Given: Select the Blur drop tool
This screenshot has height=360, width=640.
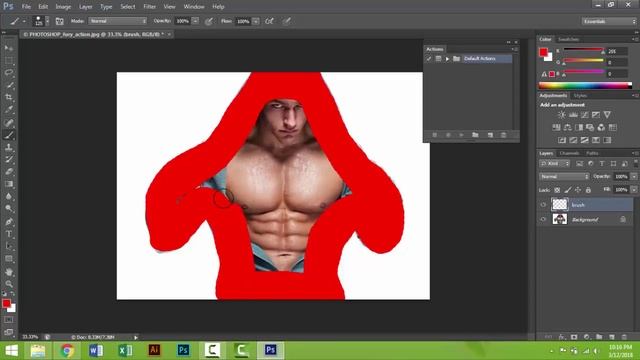Looking at the screenshot, I should click(x=9, y=196).
